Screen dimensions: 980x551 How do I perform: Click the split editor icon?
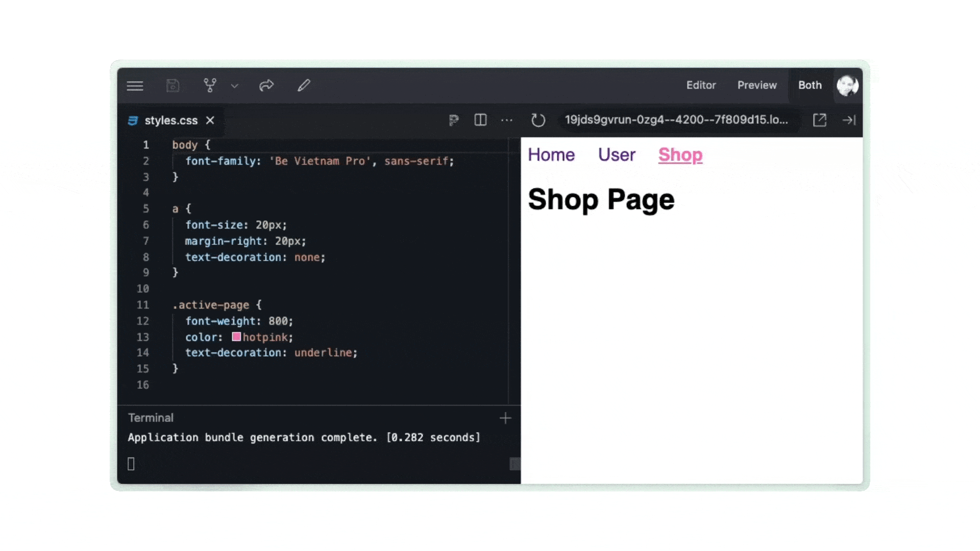coord(480,120)
